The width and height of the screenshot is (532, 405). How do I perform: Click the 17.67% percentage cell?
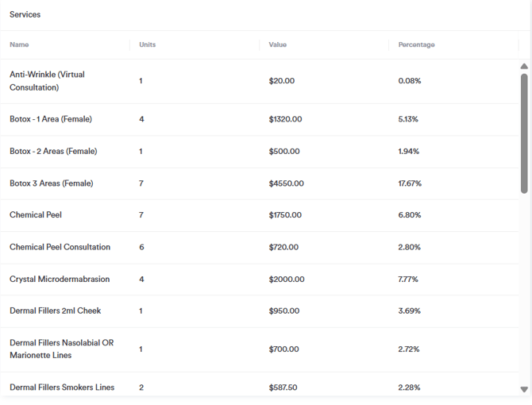click(x=410, y=183)
